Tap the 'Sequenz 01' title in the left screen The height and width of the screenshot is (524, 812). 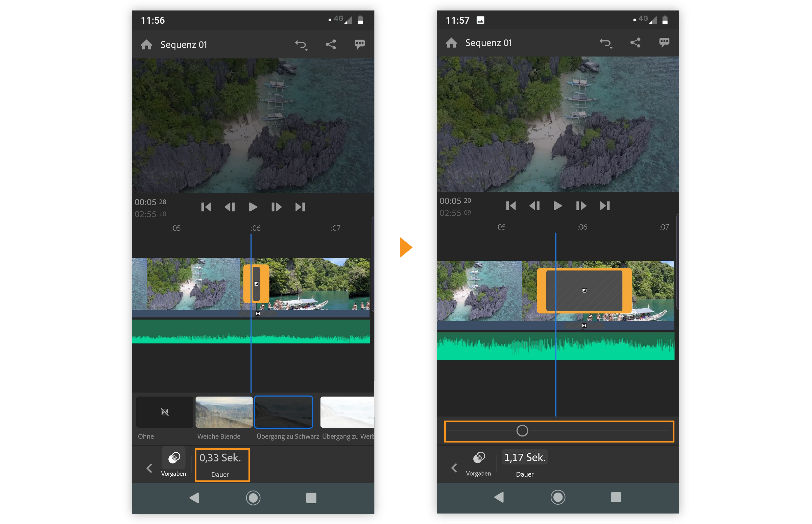[184, 45]
